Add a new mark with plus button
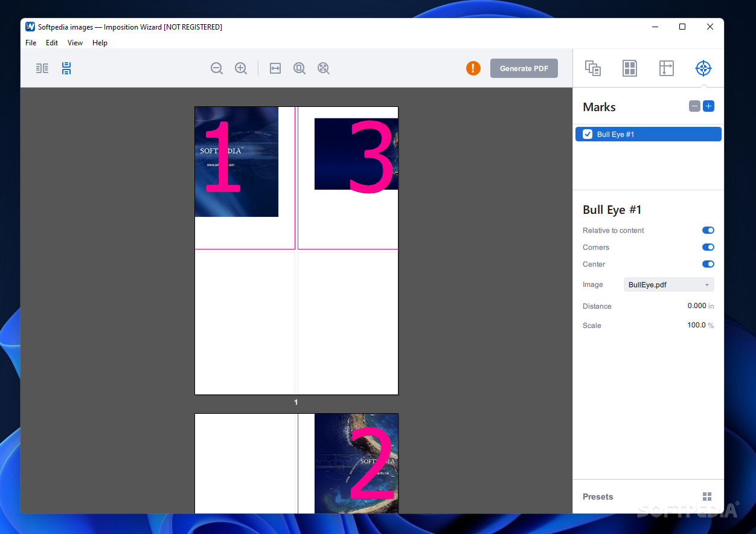756x534 pixels. pos(709,106)
